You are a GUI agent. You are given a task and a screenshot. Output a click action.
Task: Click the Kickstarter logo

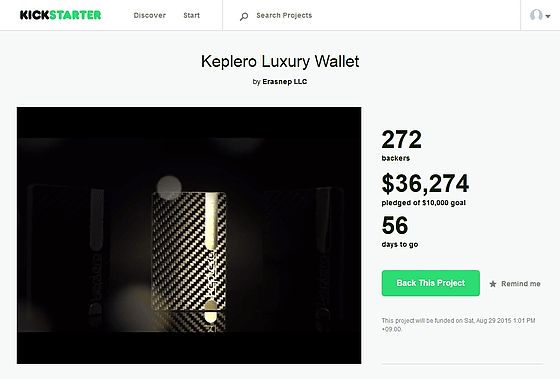click(x=60, y=15)
